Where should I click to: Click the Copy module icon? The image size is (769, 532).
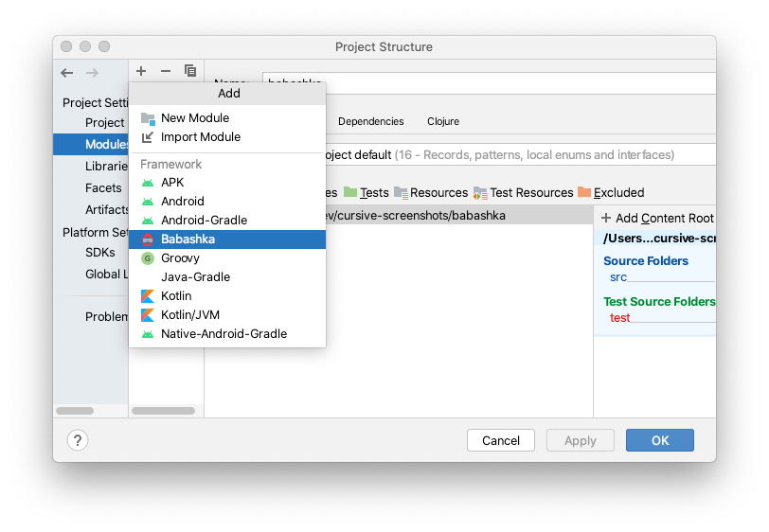(190, 71)
